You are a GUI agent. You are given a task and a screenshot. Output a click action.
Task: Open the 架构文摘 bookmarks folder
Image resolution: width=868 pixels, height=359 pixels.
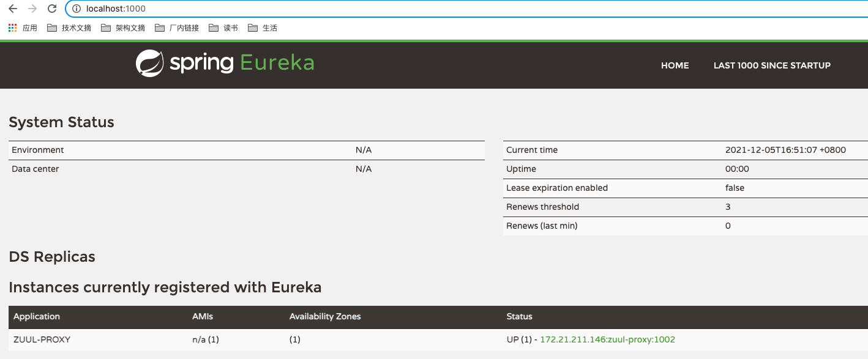tap(123, 28)
